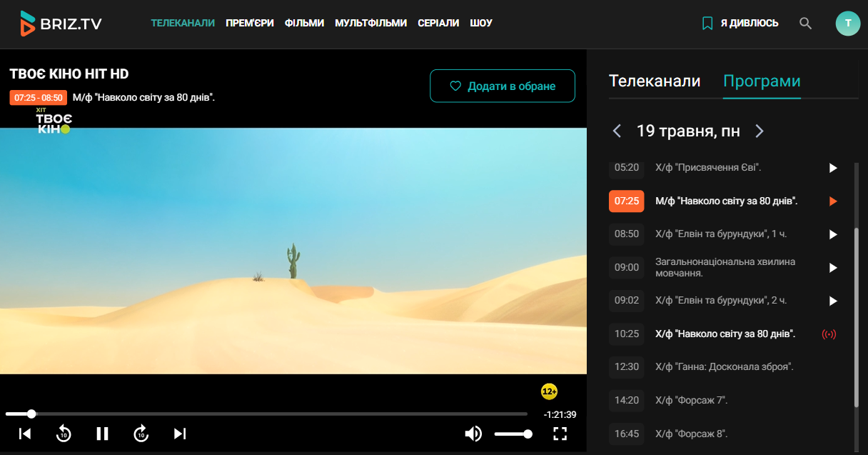Skip forward 10 seconds
This screenshot has height=455, width=868.
[x=141, y=434]
